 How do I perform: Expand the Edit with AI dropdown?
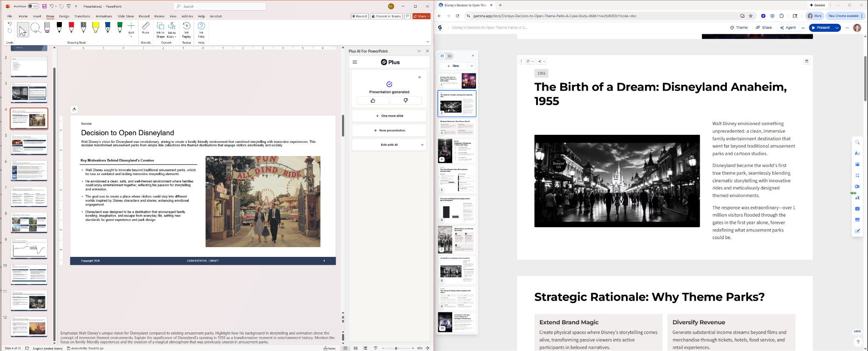[x=422, y=145]
